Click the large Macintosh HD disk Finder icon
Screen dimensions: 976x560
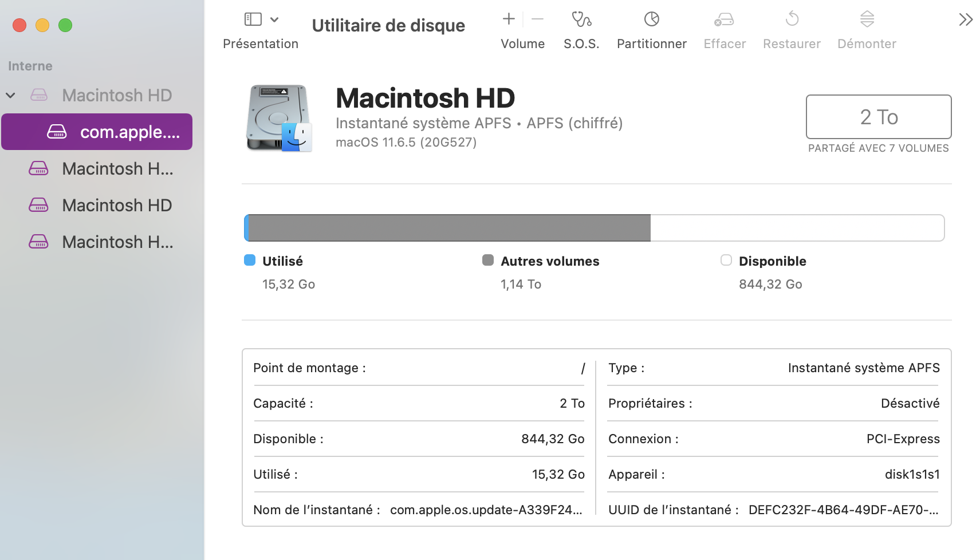point(280,118)
